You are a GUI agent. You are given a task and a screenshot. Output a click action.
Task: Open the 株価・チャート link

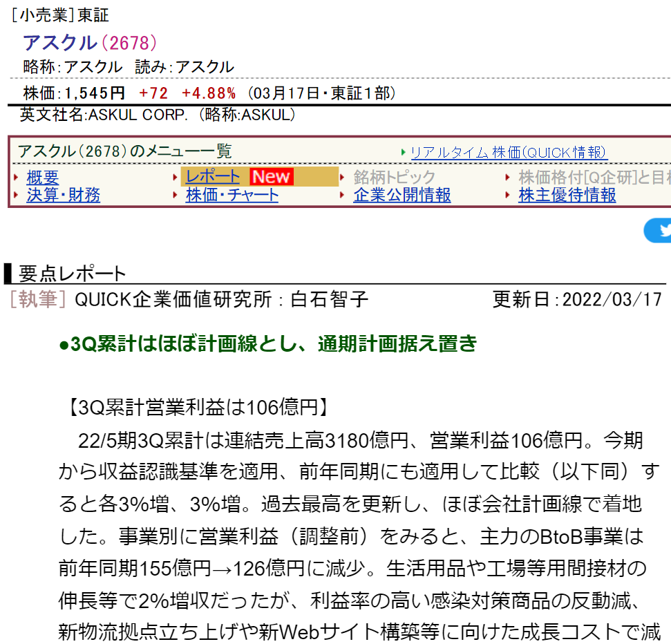232,195
